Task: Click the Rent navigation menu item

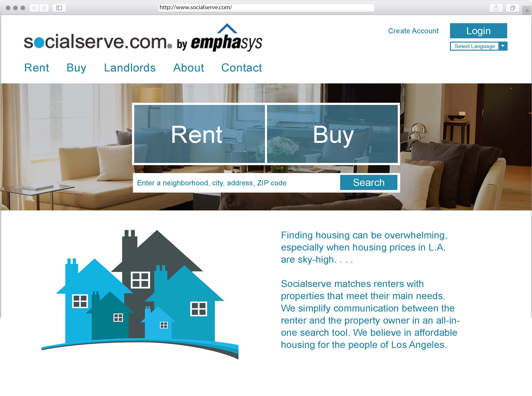Action: tap(37, 68)
